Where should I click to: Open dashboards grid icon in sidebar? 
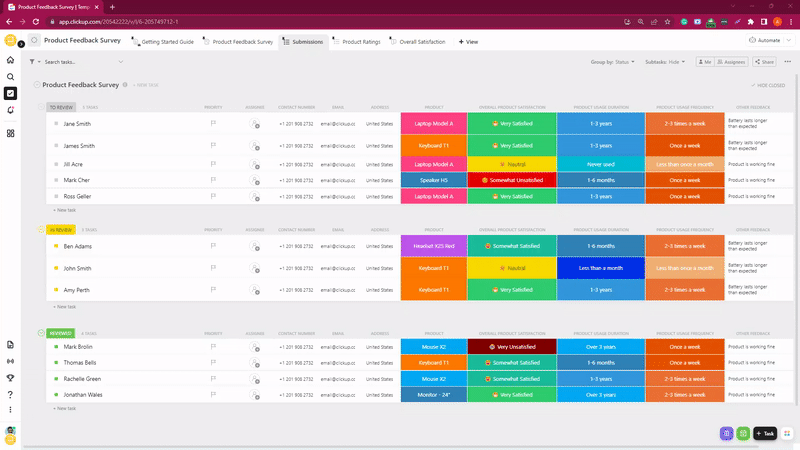[10, 133]
